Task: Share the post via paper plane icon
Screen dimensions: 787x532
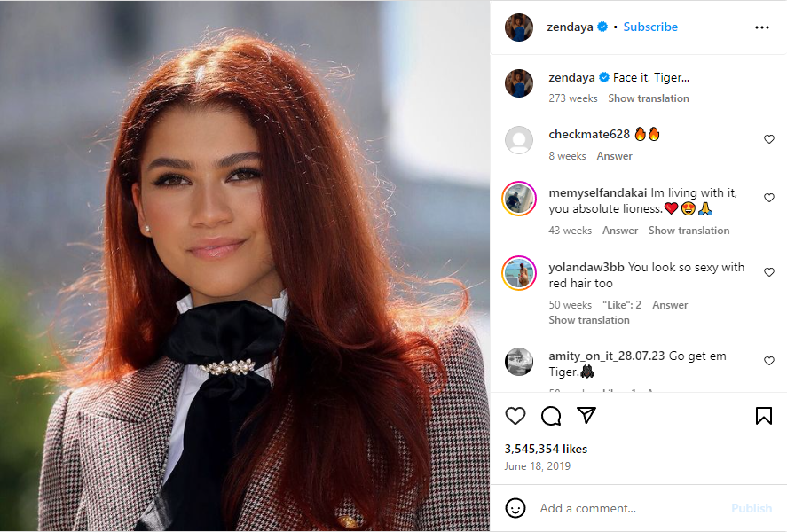Action: click(x=586, y=415)
